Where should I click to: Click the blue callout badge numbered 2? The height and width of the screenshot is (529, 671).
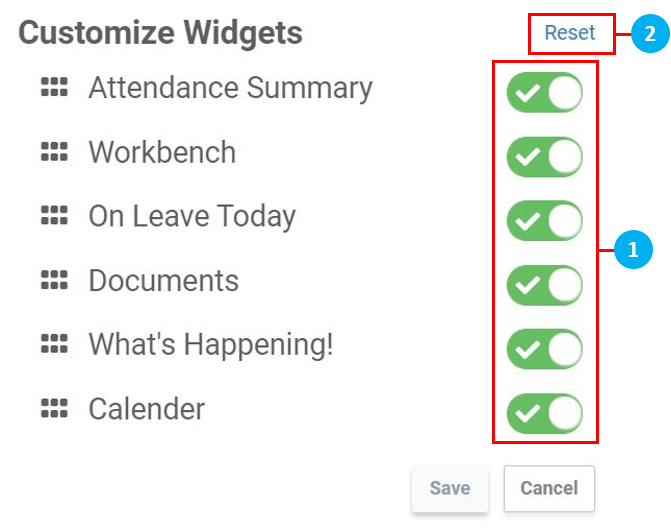point(649,34)
